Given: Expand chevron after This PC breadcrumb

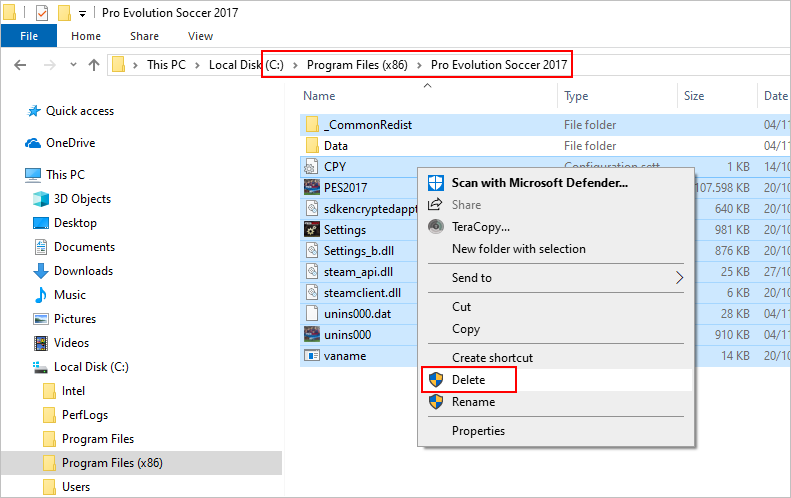Looking at the screenshot, I should point(197,65).
